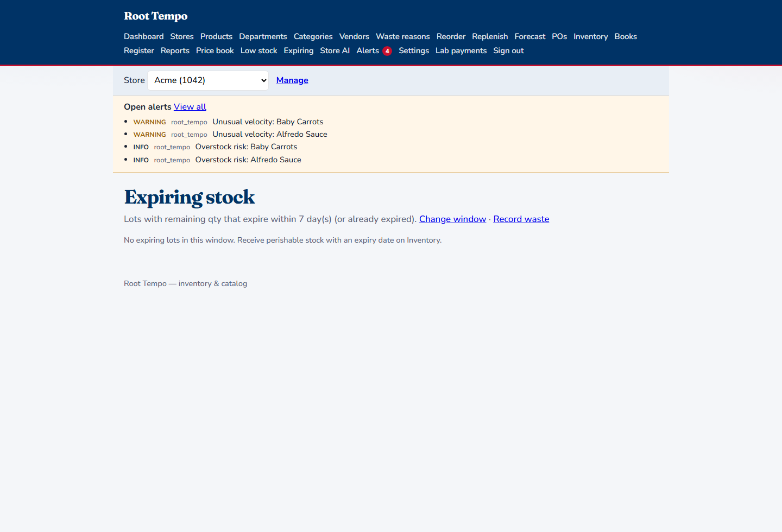Open POs in navigation

point(559,36)
